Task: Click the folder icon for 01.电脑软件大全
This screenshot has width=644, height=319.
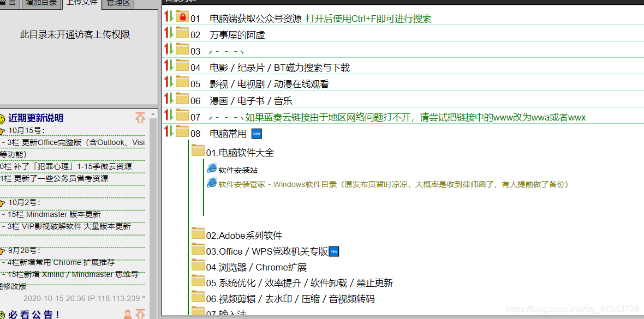Action: [198, 151]
